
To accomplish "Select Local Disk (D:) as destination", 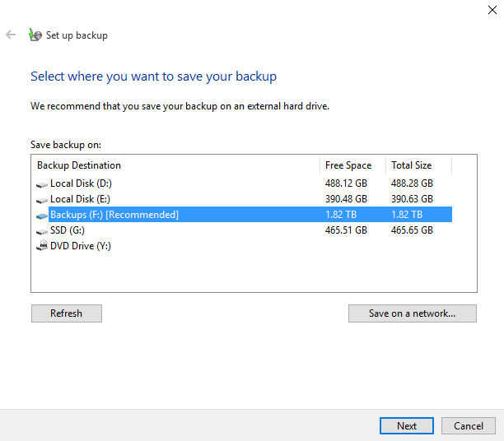I will (x=81, y=183).
